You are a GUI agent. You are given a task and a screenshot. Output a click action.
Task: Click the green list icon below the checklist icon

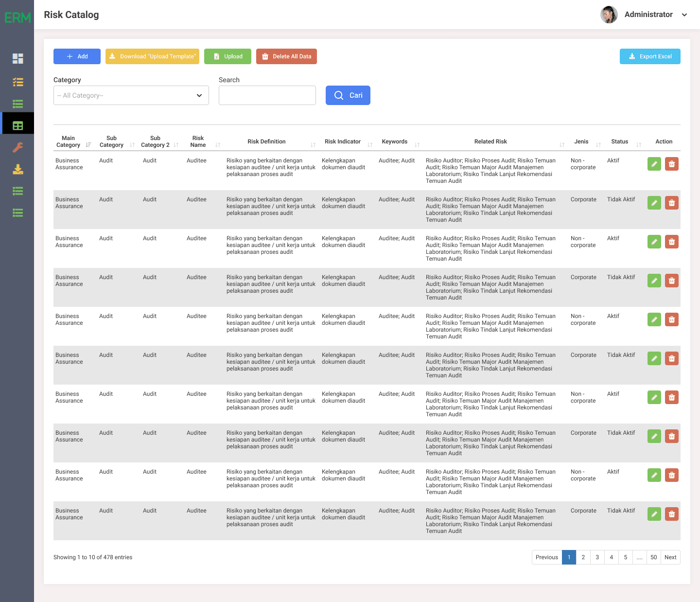pos(18,104)
